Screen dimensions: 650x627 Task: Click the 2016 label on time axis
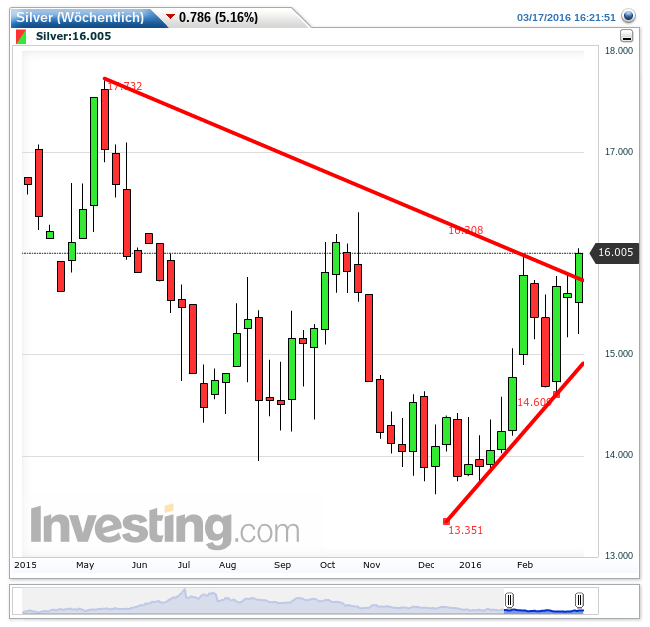[470, 565]
